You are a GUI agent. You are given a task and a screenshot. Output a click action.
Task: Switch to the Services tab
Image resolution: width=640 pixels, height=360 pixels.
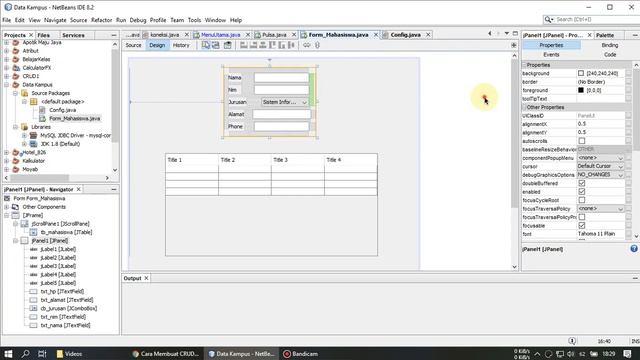(73, 35)
